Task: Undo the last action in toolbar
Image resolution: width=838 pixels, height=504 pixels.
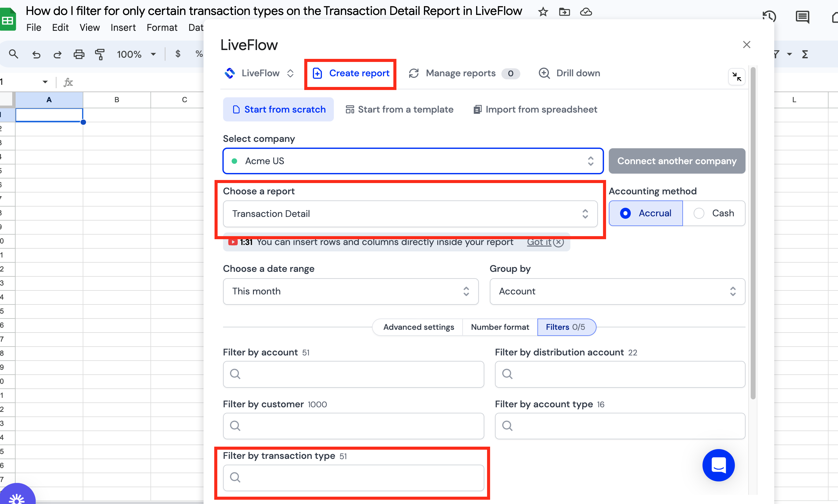Action: click(x=36, y=54)
